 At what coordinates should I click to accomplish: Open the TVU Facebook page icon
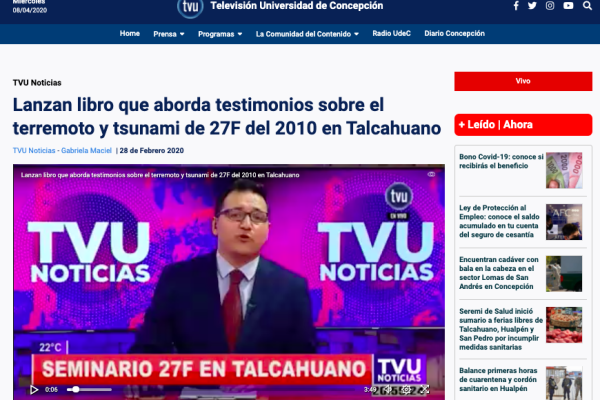[516, 6]
